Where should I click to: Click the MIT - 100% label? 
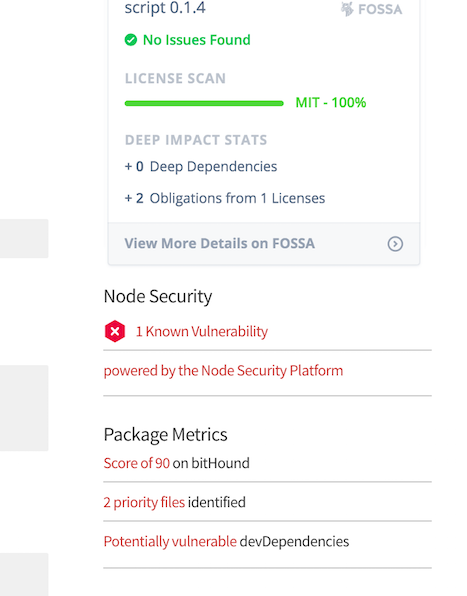click(331, 103)
